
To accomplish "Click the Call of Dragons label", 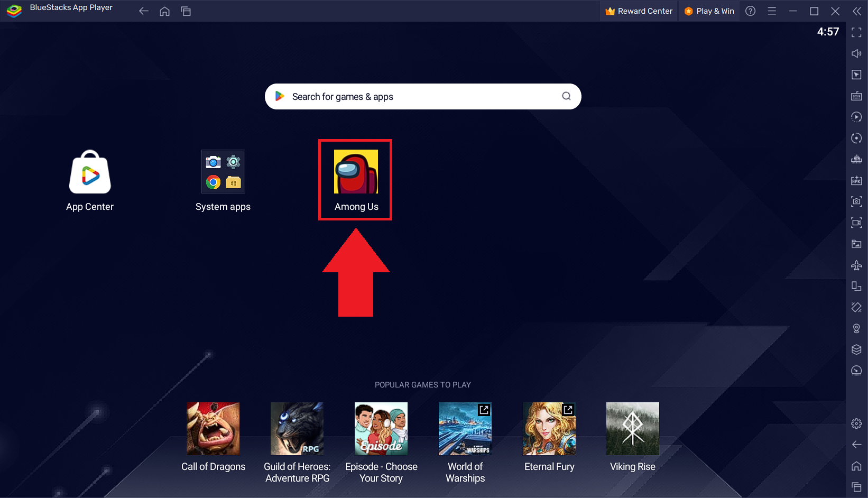I will (214, 467).
